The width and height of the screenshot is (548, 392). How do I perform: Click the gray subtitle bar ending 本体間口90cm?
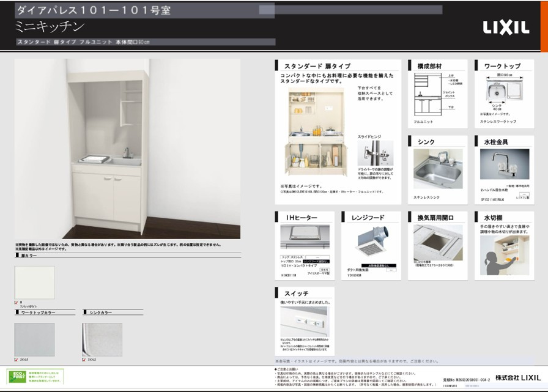[146, 42]
